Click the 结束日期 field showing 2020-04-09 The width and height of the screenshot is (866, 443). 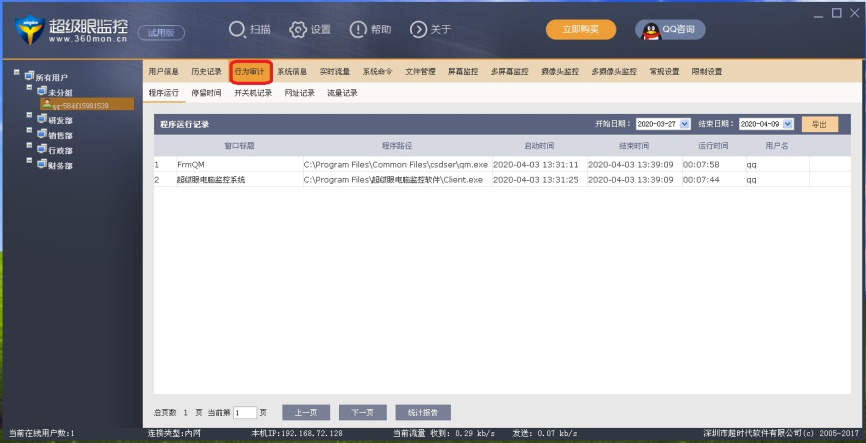tap(767, 124)
